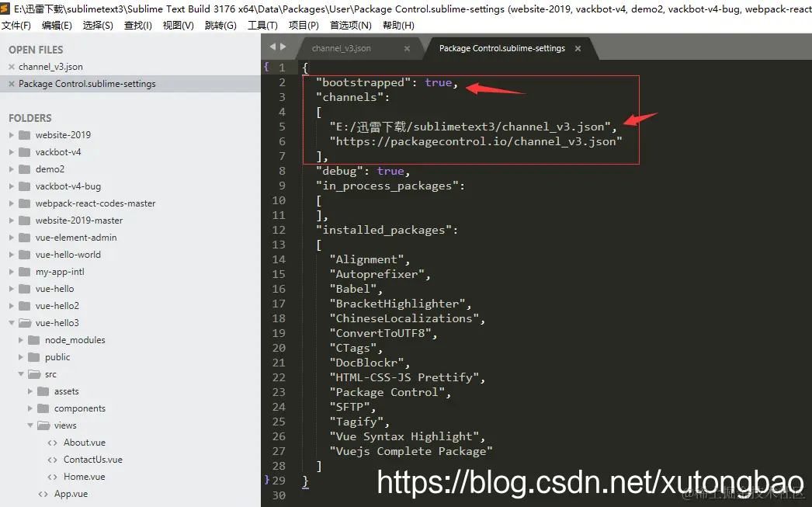The width and height of the screenshot is (812, 507).
Task: Click the Sublime Text app icon in title bar
Action: pyautogui.click(x=5, y=9)
